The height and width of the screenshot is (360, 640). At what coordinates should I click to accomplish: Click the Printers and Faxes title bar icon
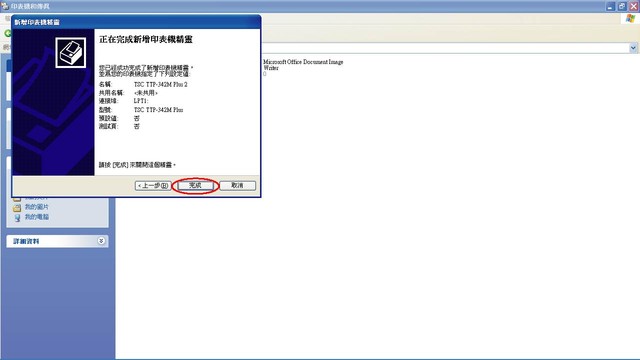click(x=4, y=6)
